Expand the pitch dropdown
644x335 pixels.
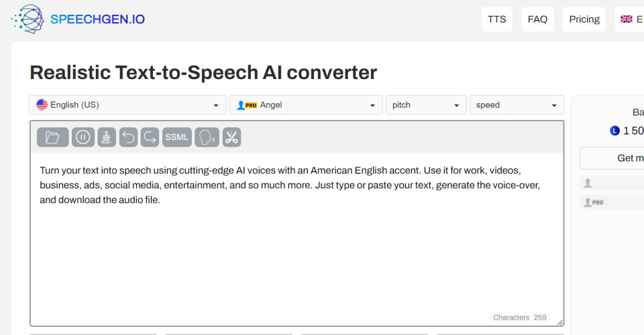click(x=426, y=105)
